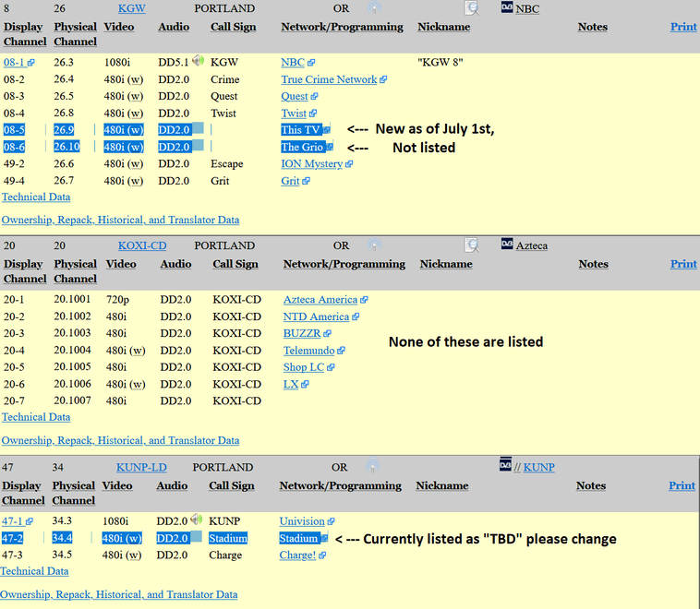Open the KUNP-LD station link
This screenshot has height=609, width=700.
click(141, 467)
